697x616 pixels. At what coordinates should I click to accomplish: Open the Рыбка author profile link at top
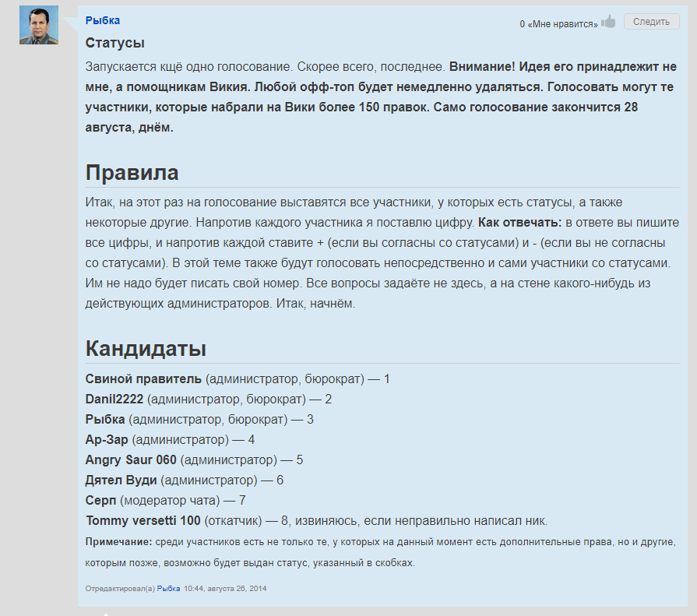[x=103, y=20]
